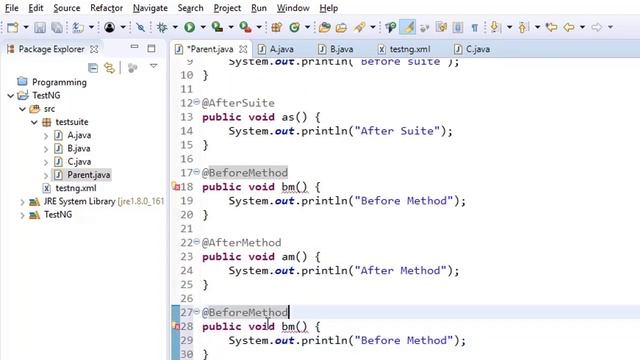Viewport: 640px width, 360px height.
Task: Open the New wizard dropdown arrow
Action: 26,27
